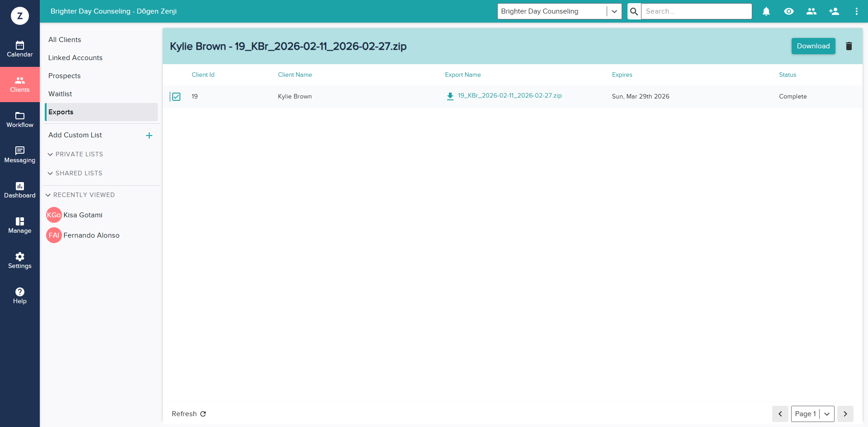Viewport: 868px width, 427px height.
Task: Click in the Search input field
Action: tap(696, 11)
